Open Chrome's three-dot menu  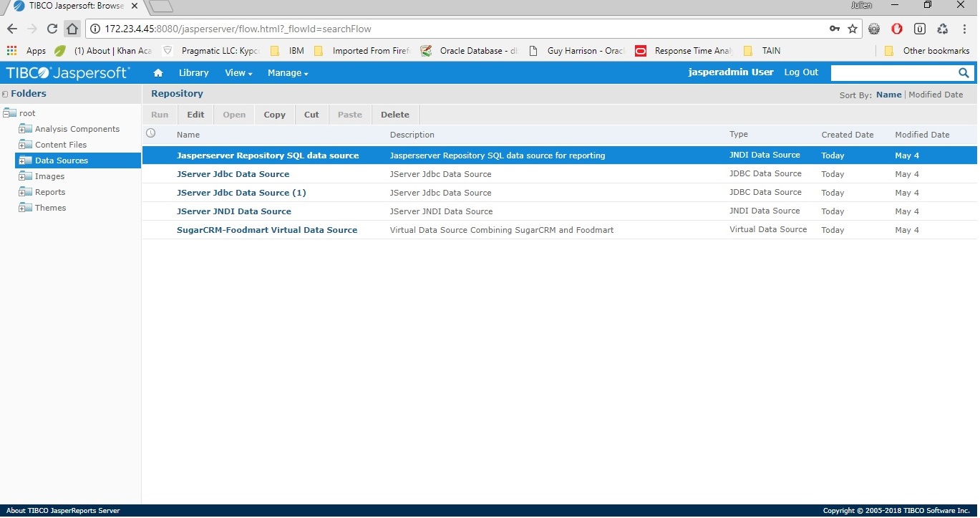(965, 29)
